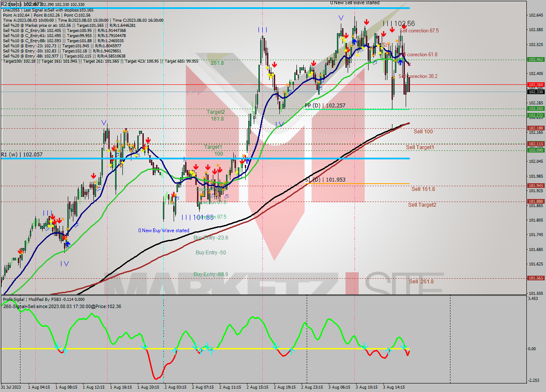
Task: Click the '| | | 101.88' wave label
Action: pyautogui.click(x=197, y=217)
